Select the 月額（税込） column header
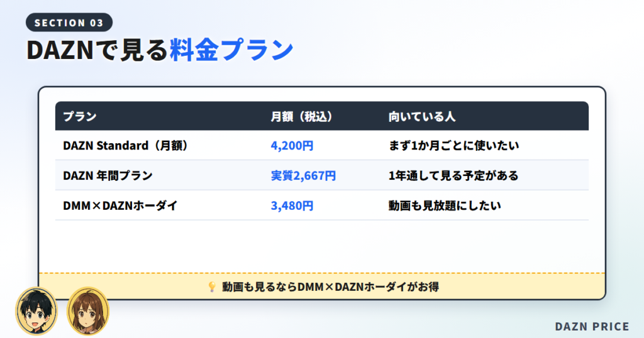 301,116
